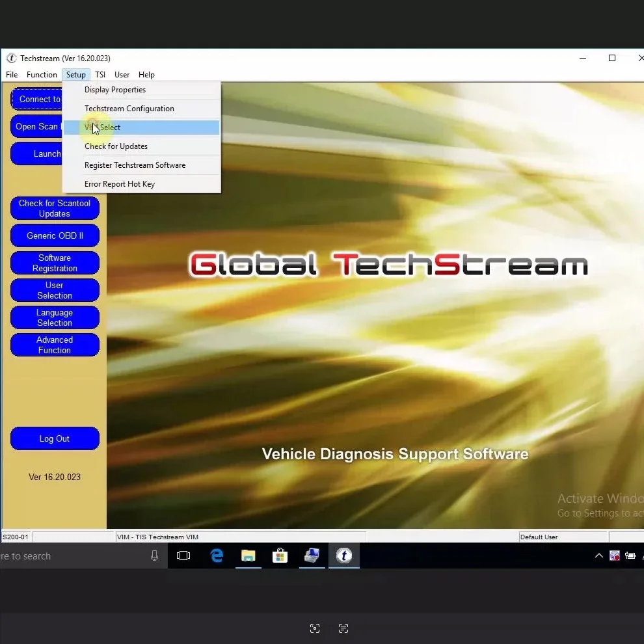Screen dimensions: 644x644
Task: Click the Log Out button
Action: click(55, 438)
